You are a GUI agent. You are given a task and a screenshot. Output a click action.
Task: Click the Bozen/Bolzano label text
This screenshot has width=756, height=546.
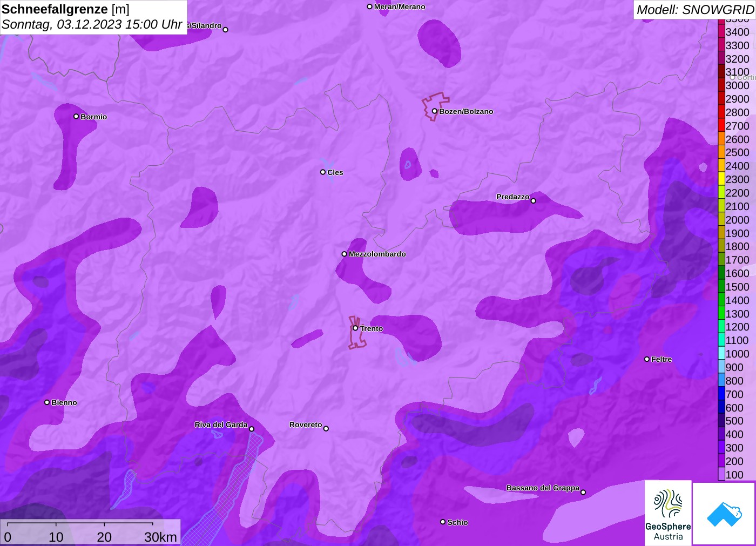click(466, 111)
